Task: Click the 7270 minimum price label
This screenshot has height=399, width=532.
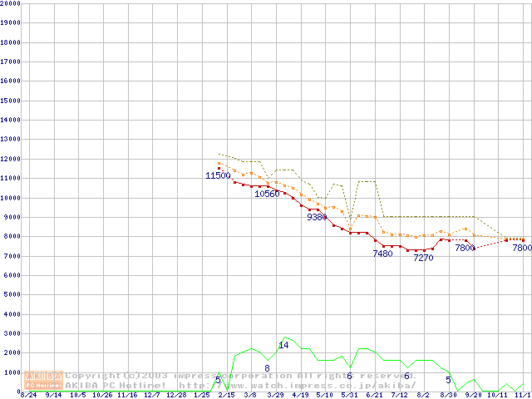Action: pyautogui.click(x=423, y=258)
